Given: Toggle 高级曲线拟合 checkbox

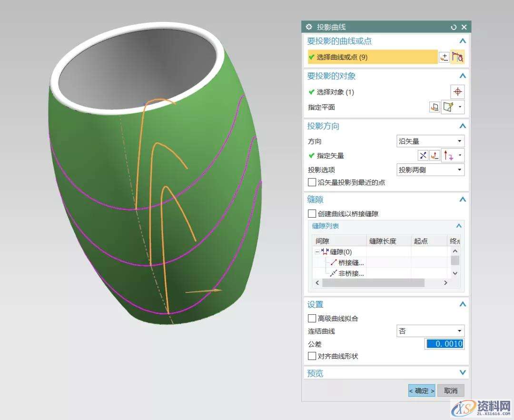Looking at the screenshot, I should tap(312, 319).
